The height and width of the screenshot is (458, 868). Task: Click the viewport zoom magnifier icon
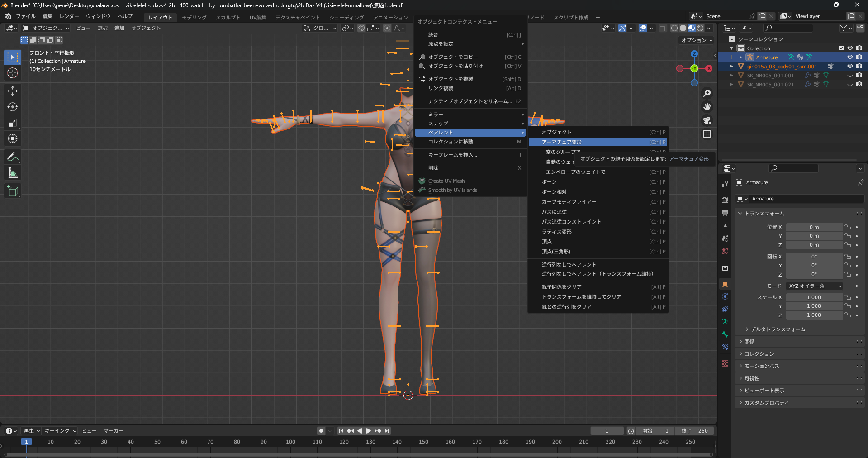coord(707,93)
